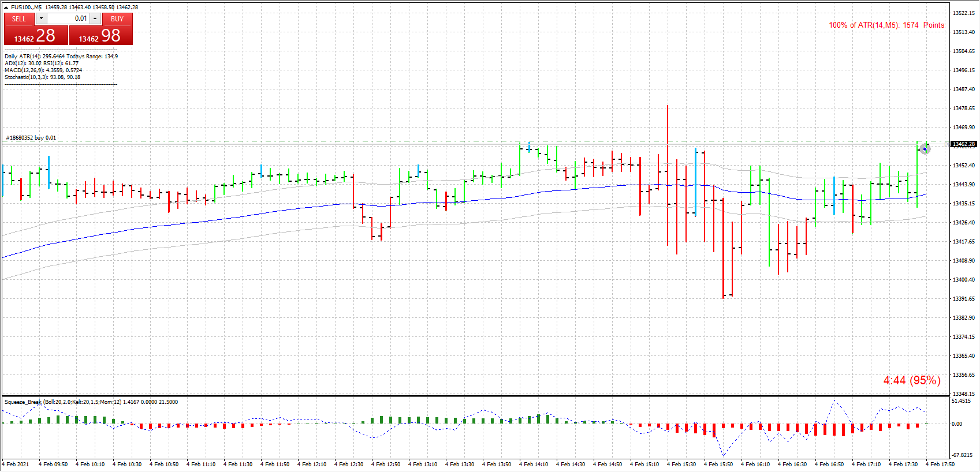
Task: Click the 4 Feb 12:30 time label
Action: 349,464
